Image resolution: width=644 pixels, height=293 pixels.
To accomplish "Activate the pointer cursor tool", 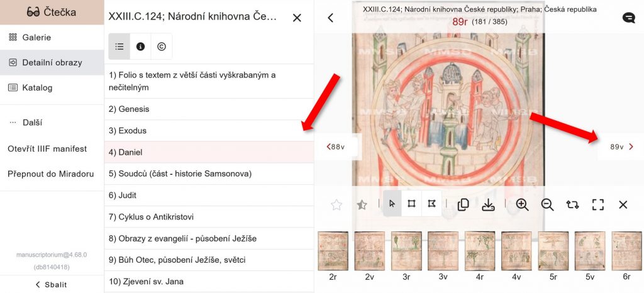I will pos(392,204).
